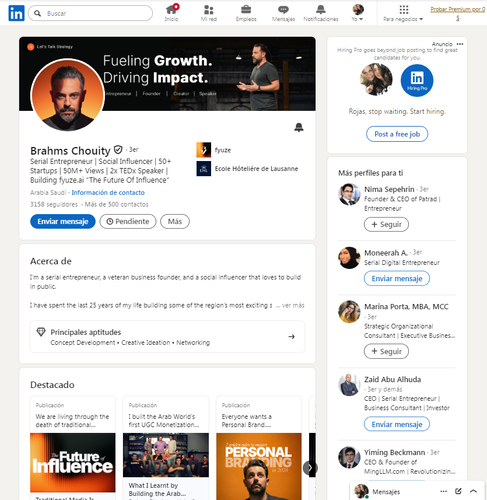Image resolution: width=487 pixels, height=500 pixels.
Task: Expand the Yo profile menu
Action: click(358, 13)
